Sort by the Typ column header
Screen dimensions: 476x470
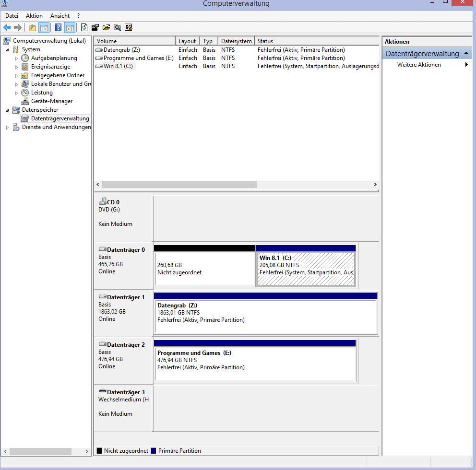tap(209, 41)
